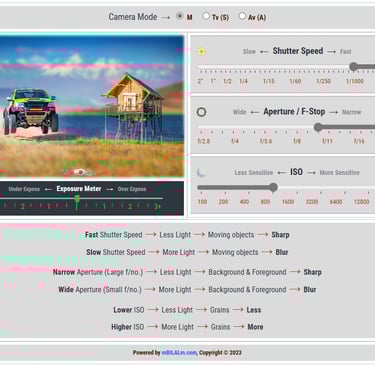Set shutter speed to 1/4 mark
The image size is (375, 366).
pyautogui.click(x=244, y=67)
